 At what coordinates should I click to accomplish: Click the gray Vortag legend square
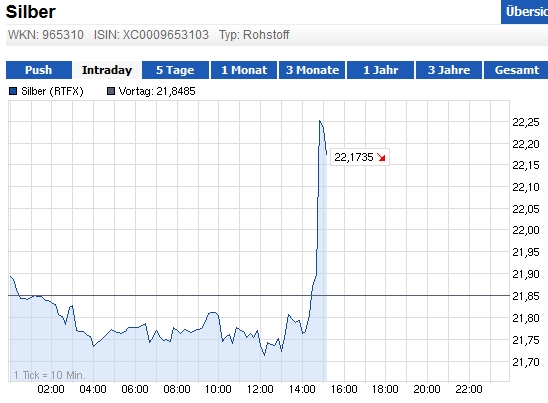[x=111, y=91]
